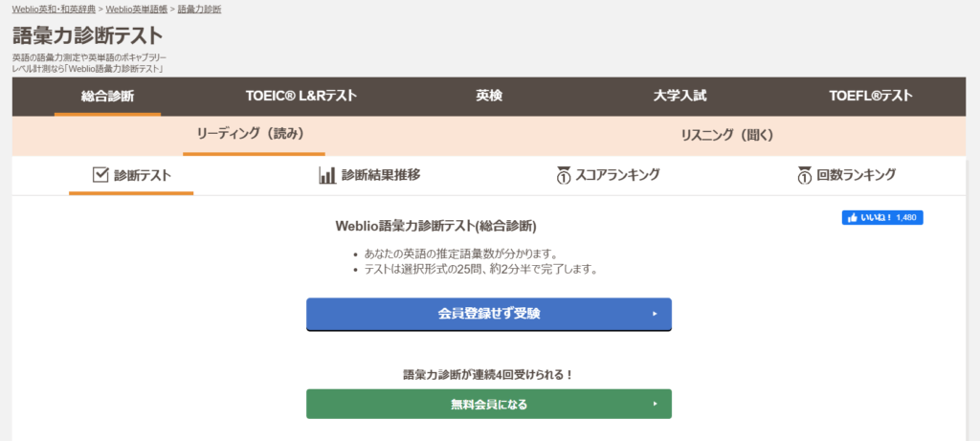The height and width of the screenshot is (441, 980).
Task: Open the 英検 tab
Action: click(x=489, y=97)
